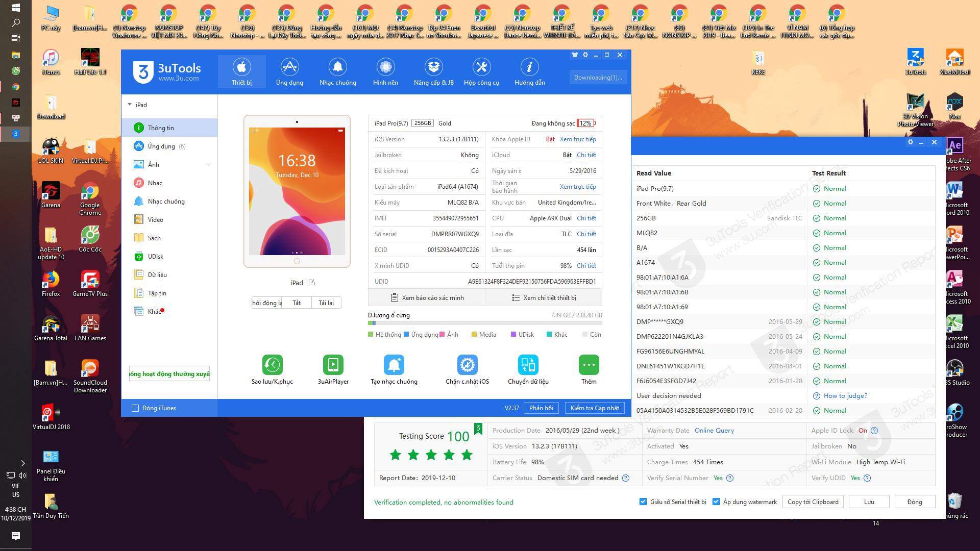
Task: Open the Nâng cấp & JB section
Action: point(433,72)
